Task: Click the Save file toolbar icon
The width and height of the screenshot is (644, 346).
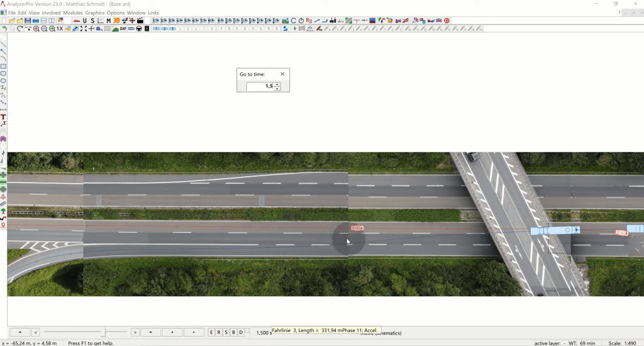Action: [28, 21]
